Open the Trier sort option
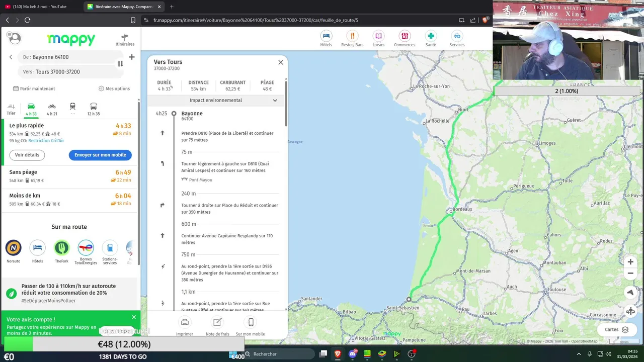This screenshot has width=644, height=362. [11, 109]
